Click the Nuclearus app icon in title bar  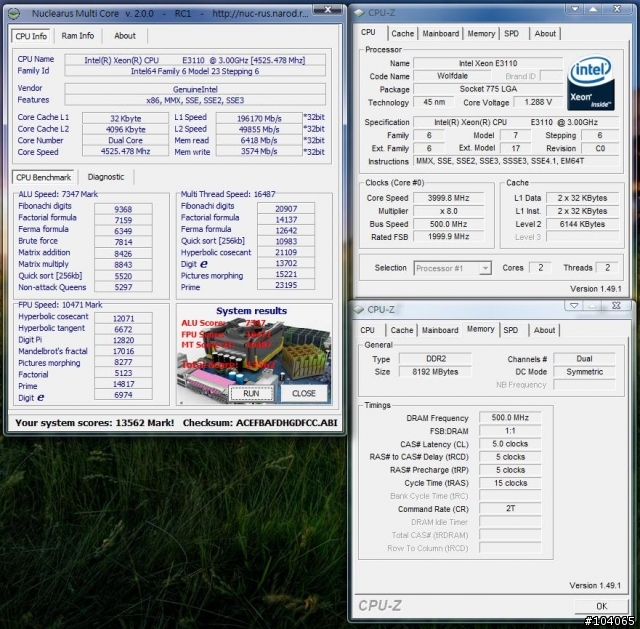pyautogui.click(x=13, y=14)
